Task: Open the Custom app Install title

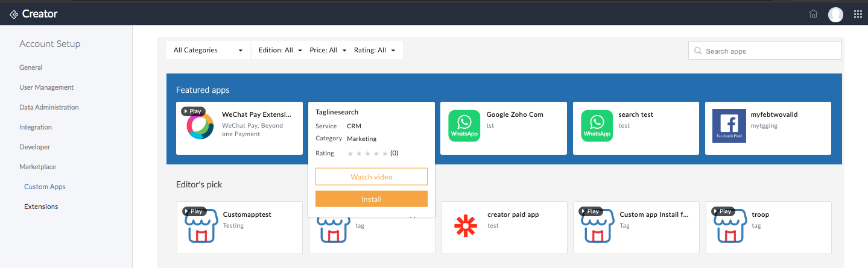Action: [x=654, y=214]
